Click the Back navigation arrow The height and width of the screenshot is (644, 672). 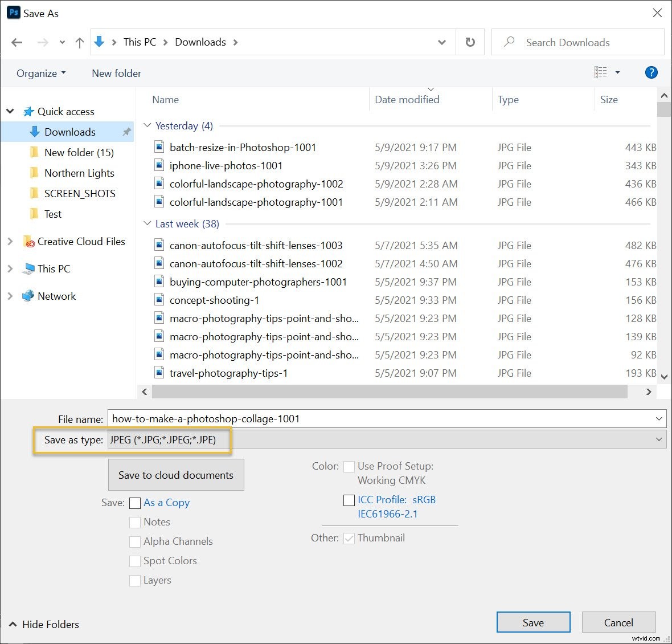click(17, 42)
